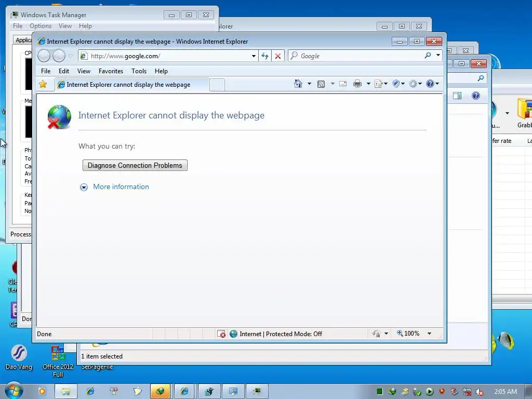532x399 pixels.
Task: Click the Favorites star icon
Action: click(43, 84)
